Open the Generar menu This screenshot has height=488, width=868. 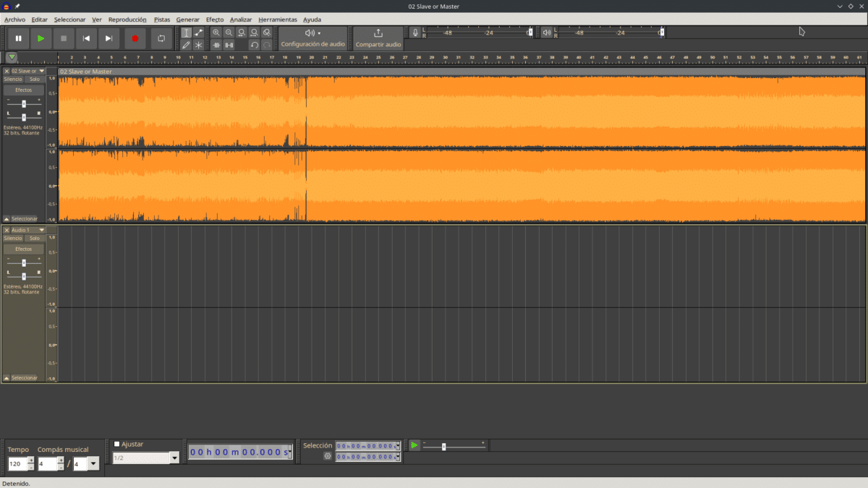tap(188, 20)
